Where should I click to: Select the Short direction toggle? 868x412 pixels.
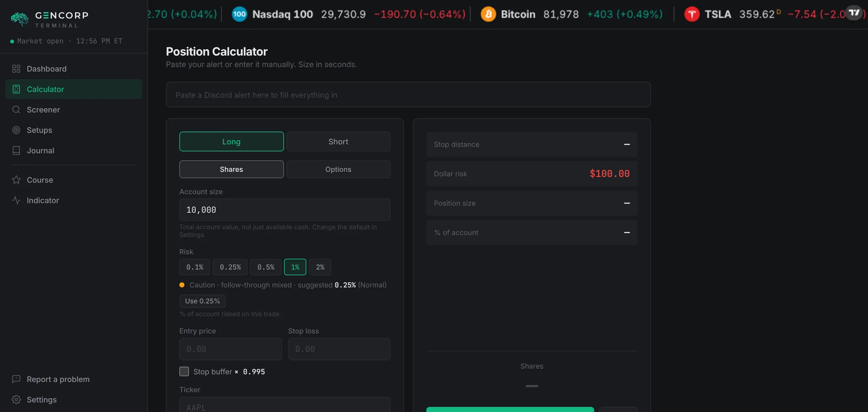click(x=338, y=142)
